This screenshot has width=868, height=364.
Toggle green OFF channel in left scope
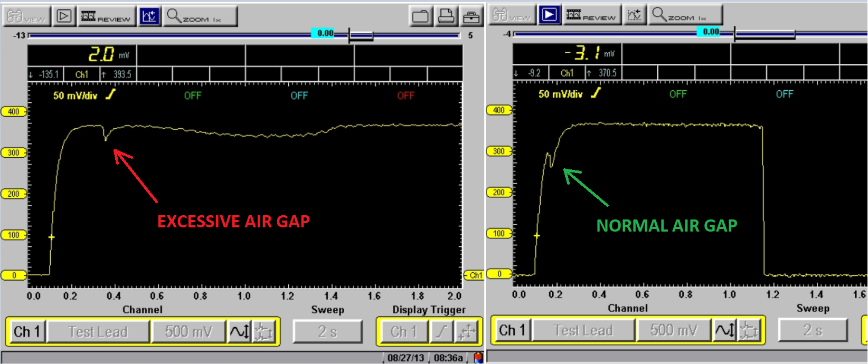point(193,95)
